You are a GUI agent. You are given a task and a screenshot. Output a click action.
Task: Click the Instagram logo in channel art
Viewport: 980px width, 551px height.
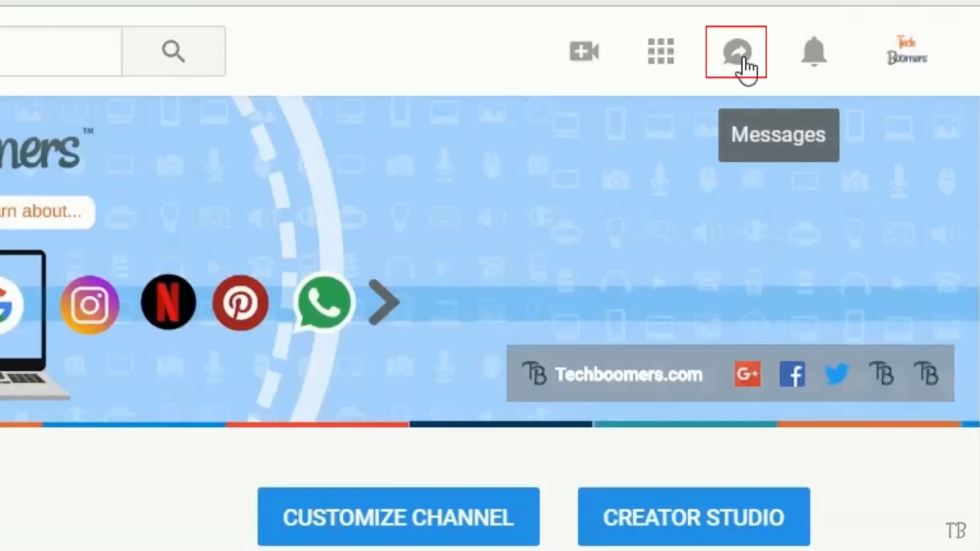pos(90,304)
